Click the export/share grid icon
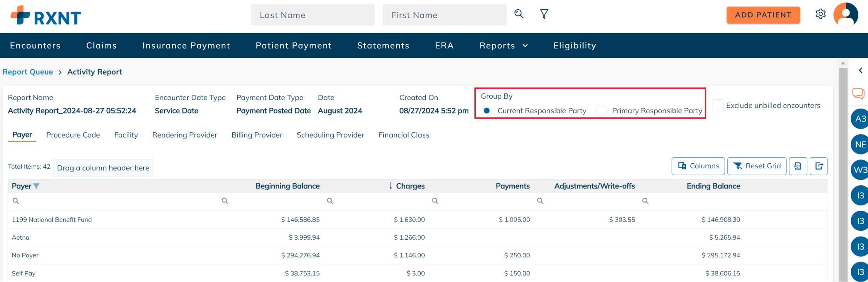 [819, 166]
